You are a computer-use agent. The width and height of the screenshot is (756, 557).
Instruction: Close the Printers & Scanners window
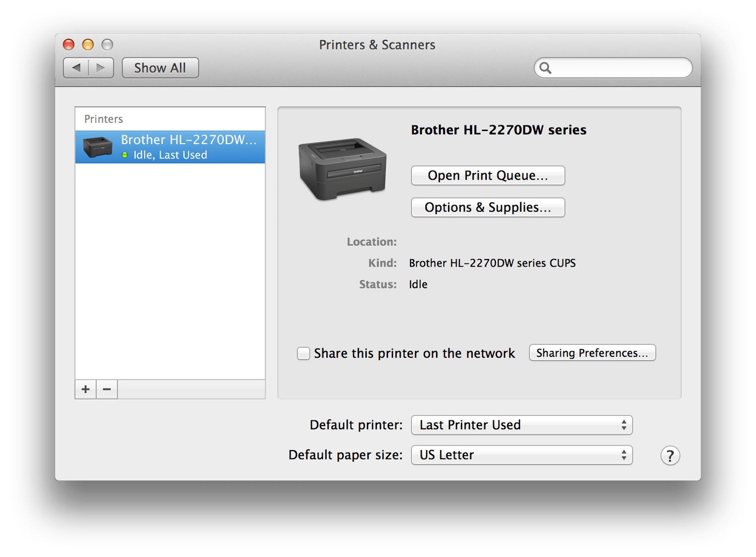[69, 44]
